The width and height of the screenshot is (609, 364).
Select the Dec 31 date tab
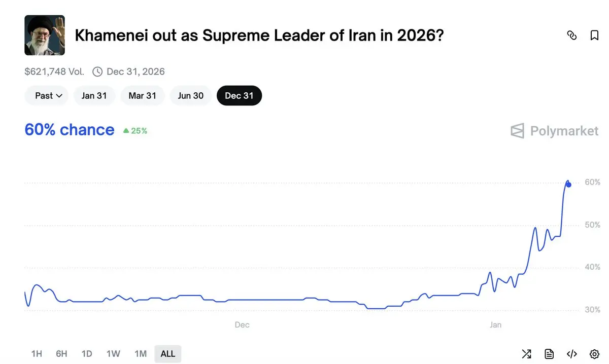(x=239, y=95)
